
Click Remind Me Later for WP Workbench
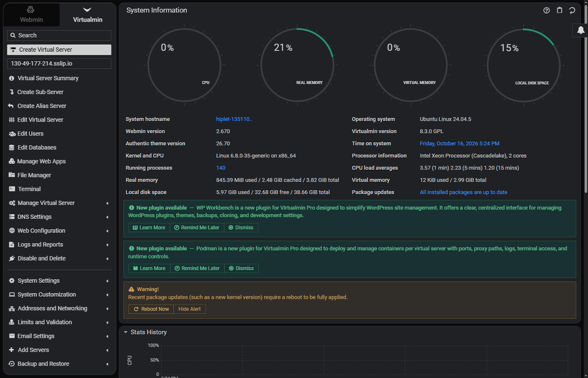[197, 228]
